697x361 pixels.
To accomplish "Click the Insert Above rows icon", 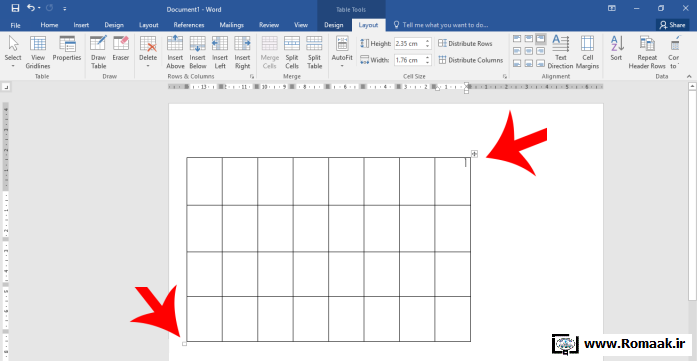I will 175,52.
